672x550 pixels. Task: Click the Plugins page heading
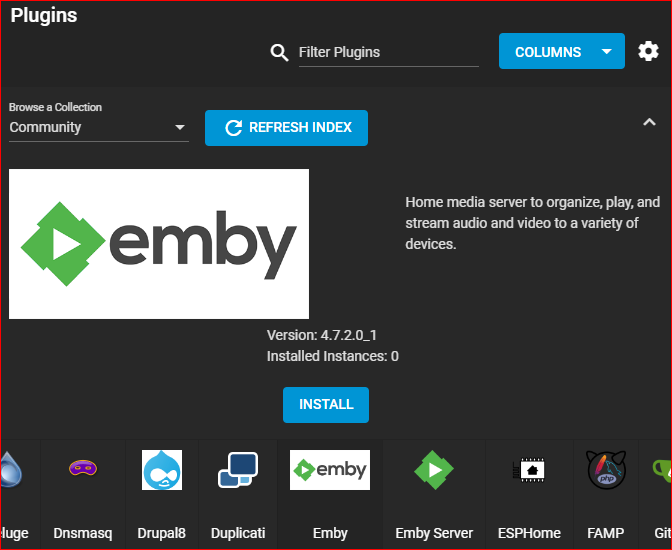[x=44, y=15]
